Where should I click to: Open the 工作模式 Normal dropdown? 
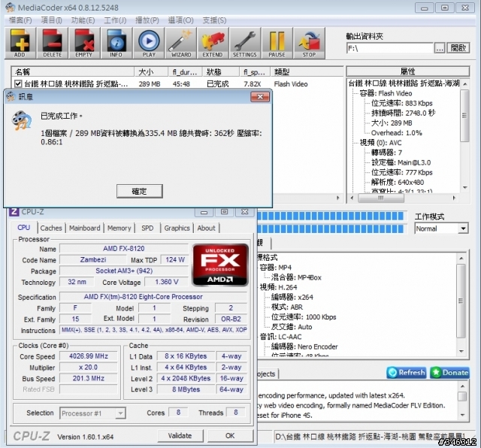pos(441,229)
